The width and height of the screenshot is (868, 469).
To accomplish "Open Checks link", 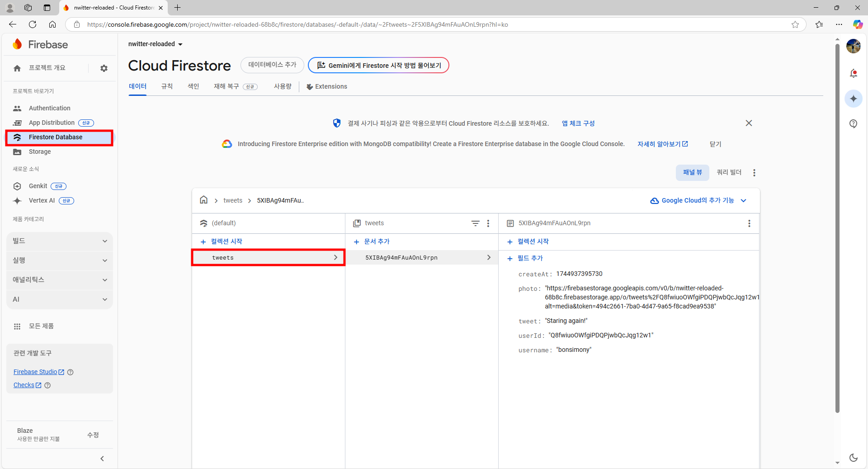I will [x=28, y=385].
